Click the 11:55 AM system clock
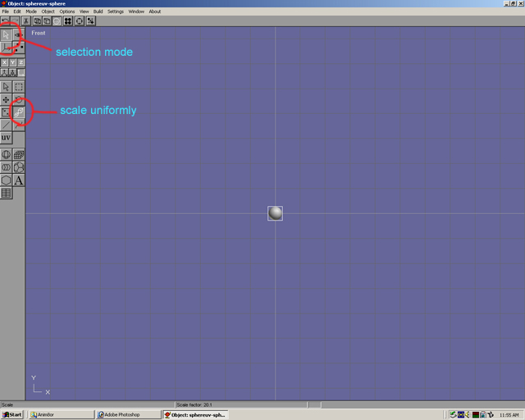 tap(509, 415)
